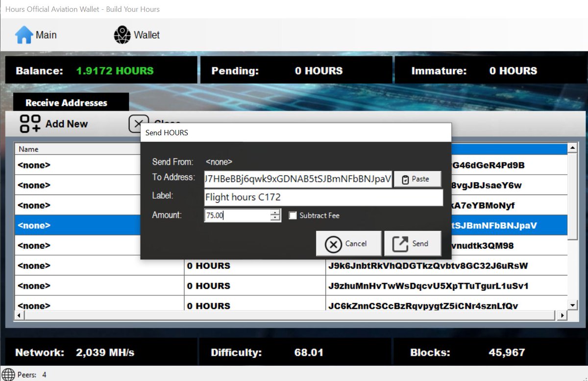The height and width of the screenshot is (381, 588).
Task: Select address J9zhuMnHvTwWsDqcvU5XpTTuTgurL1uSv1
Action: [x=427, y=286]
